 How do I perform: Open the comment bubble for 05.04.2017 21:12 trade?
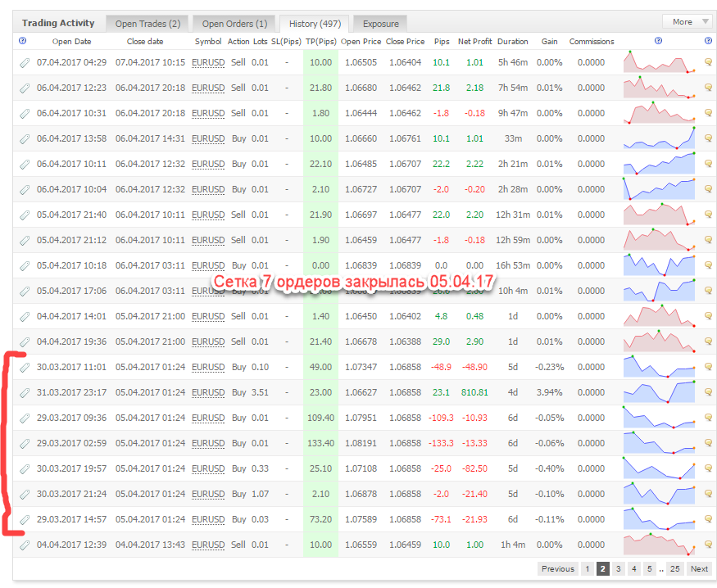(708, 239)
